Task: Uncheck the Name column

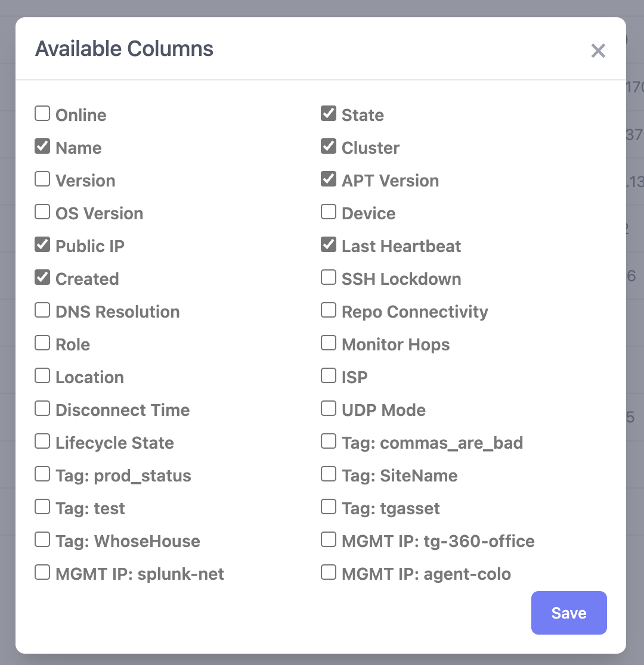Action: click(42, 146)
